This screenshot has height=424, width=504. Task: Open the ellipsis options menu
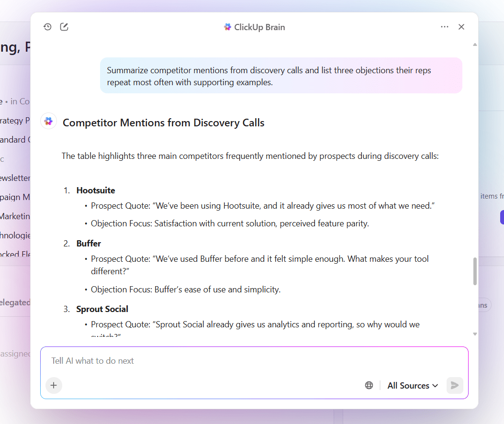tap(444, 27)
